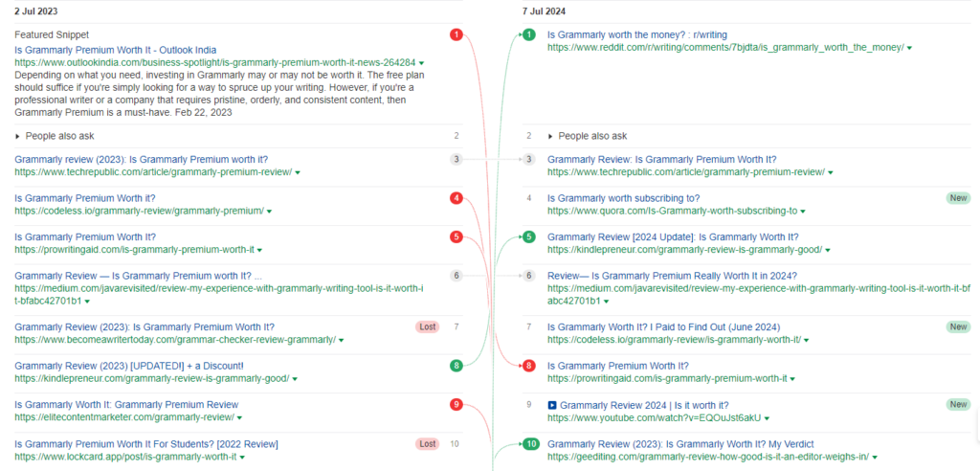Click green position 10 badge for geediting result
The width and height of the screenshot is (980, 471).
click(x=531, y=444)
